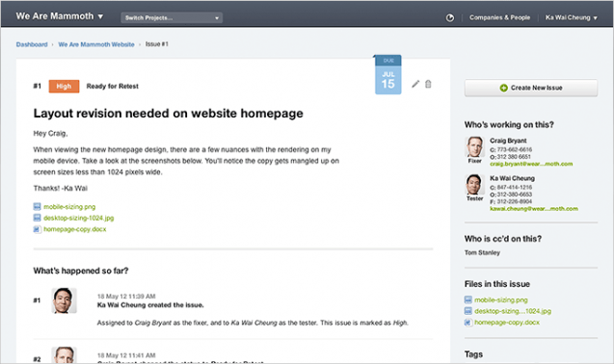Open the Switch Projects dropdown
The image size is (614, 364).
(x=172, y=17)
